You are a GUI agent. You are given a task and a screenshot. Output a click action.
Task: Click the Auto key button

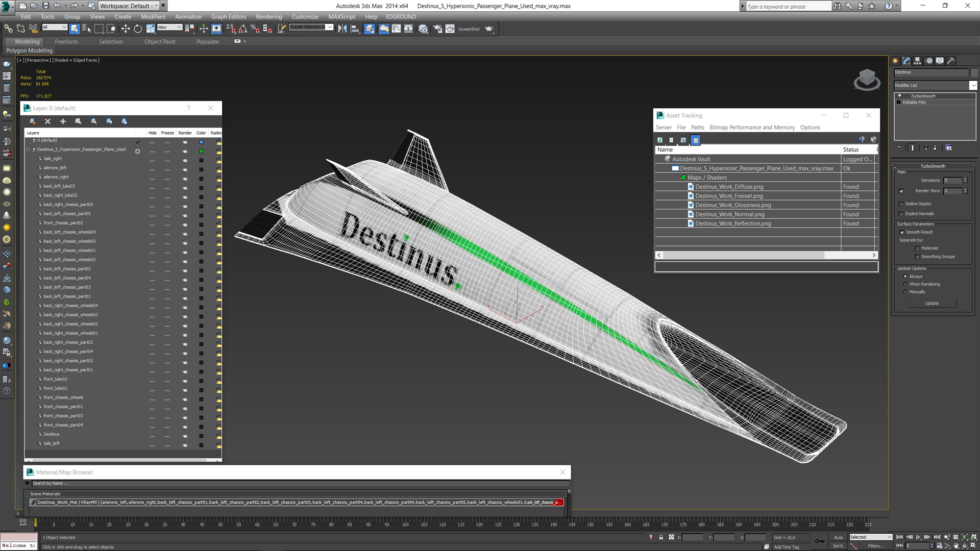point(838,537)
